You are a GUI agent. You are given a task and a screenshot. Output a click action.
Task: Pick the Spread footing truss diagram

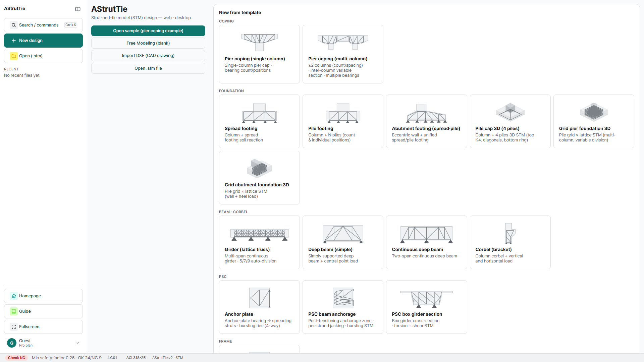pyautogui.click(x=259, y=113)
